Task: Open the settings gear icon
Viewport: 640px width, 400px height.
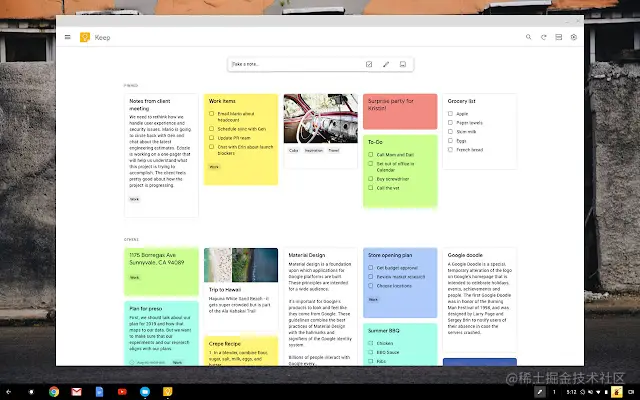Action: [574, 37]
